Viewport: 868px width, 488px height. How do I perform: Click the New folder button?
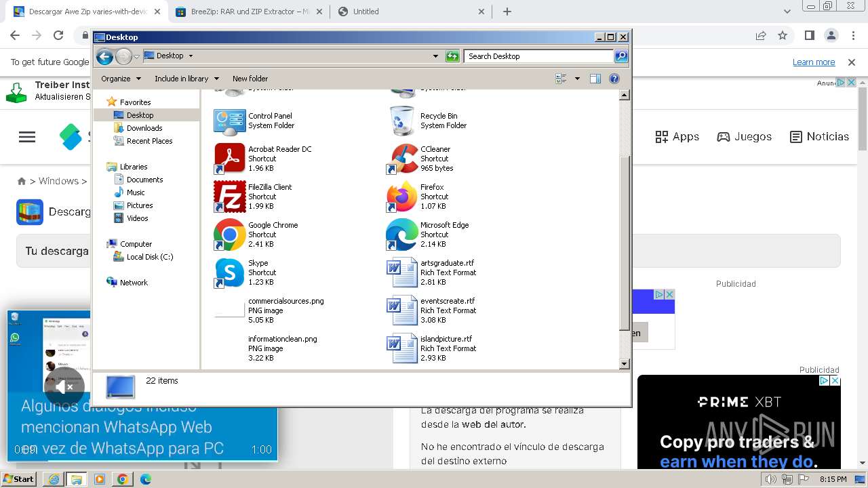click(250, 79)
